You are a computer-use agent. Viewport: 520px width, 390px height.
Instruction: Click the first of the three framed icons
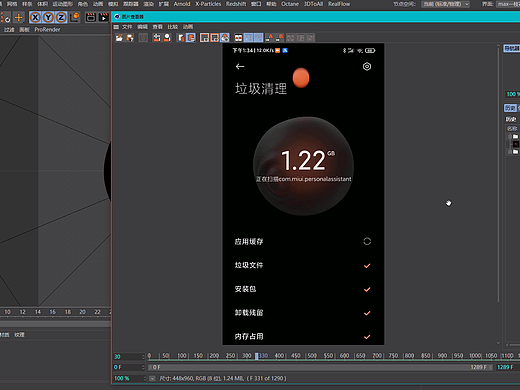tap(204, 38)
